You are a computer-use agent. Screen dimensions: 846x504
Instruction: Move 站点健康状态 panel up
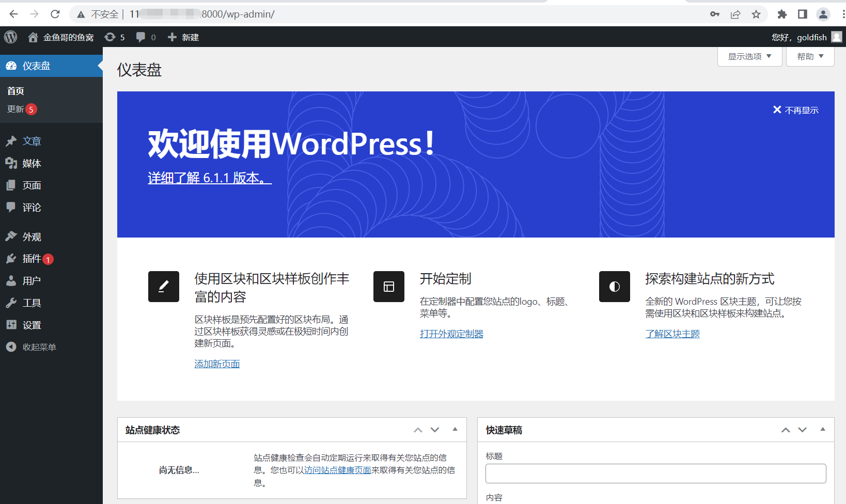[x=418, y=430]
